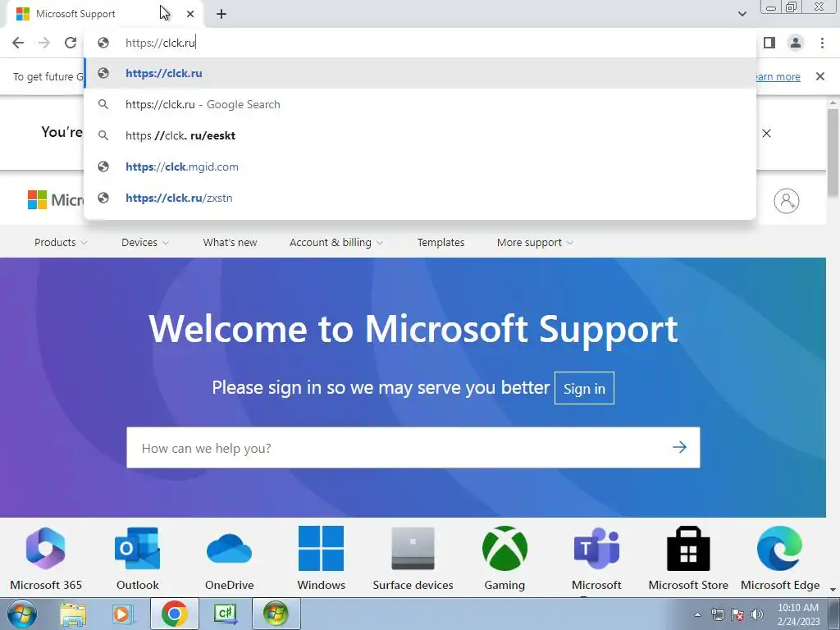Choose the https://clck.ru URL suggestion

(420, 73)
